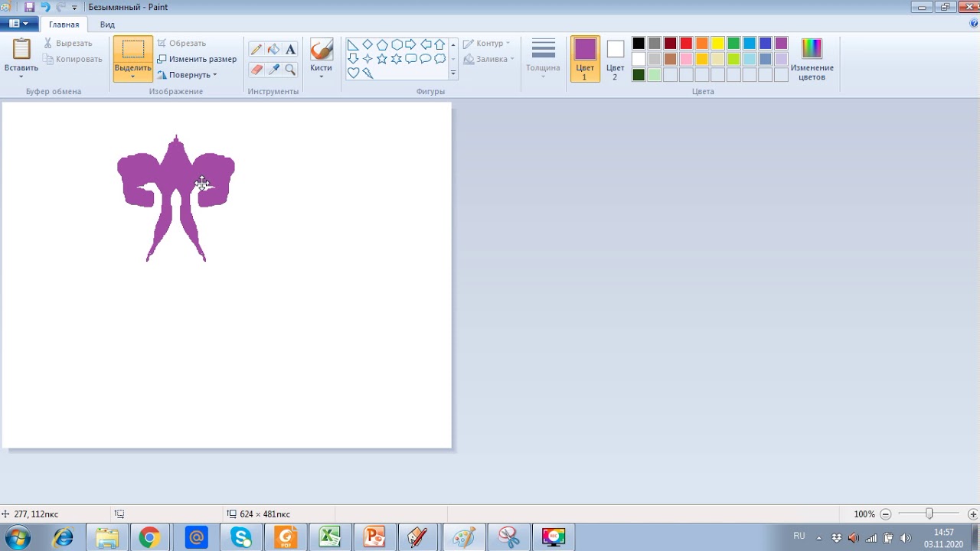This screenshot has width=980, height=551.
Task: Pick the yellow color swatch
Action: coord(717,44)
